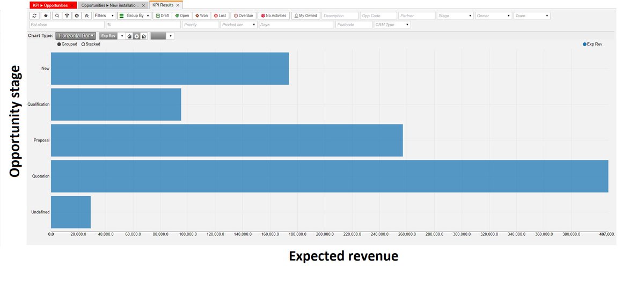Click into the Priority field
The width and height of the screenshot is (644, 282).
(201, 25)
